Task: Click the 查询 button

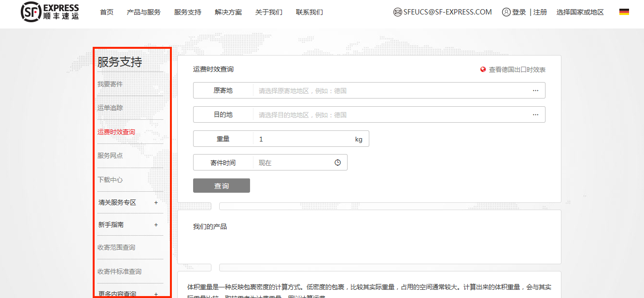Action: click(221, 186)
